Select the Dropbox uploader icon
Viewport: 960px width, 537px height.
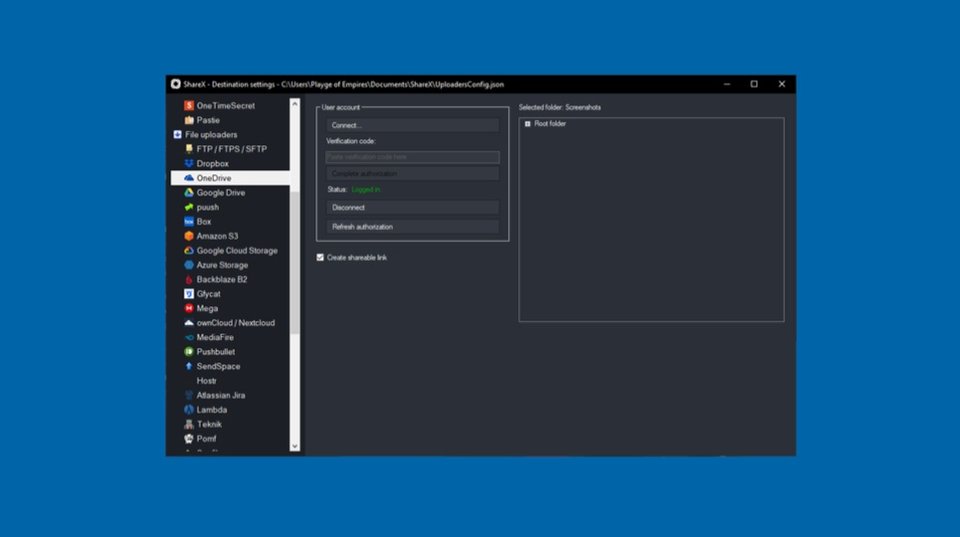189,163
